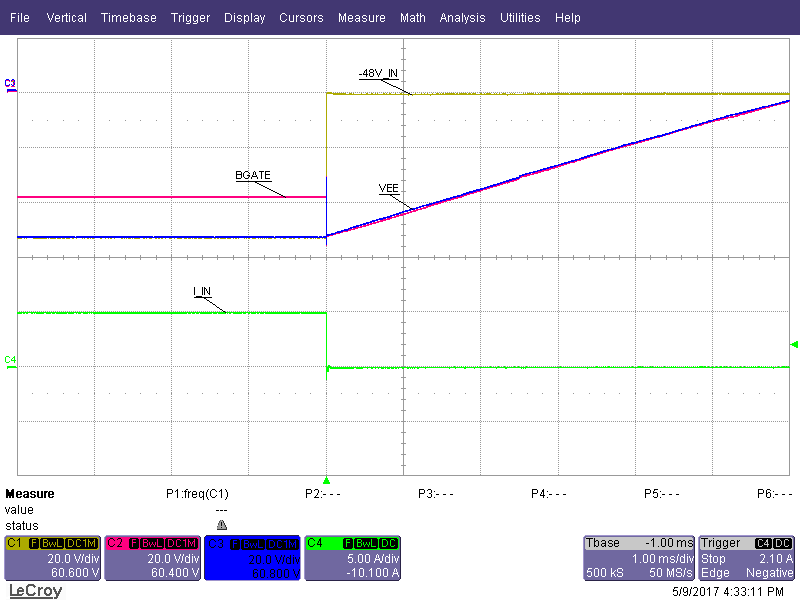The image size is (800, 600).
Task: Expand the Measure menu in the menu bar
Action: [361, 18]
